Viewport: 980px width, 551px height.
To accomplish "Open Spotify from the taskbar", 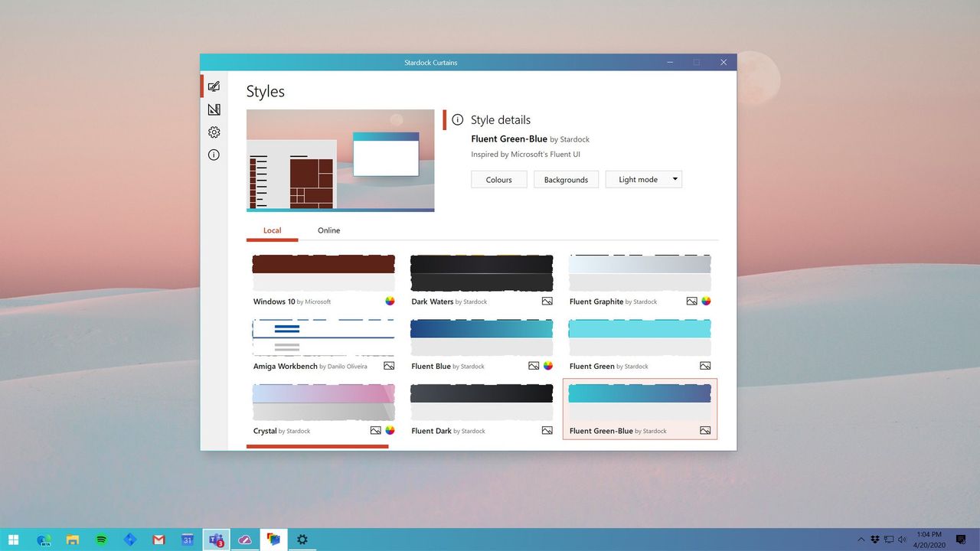I will [102, 540].
